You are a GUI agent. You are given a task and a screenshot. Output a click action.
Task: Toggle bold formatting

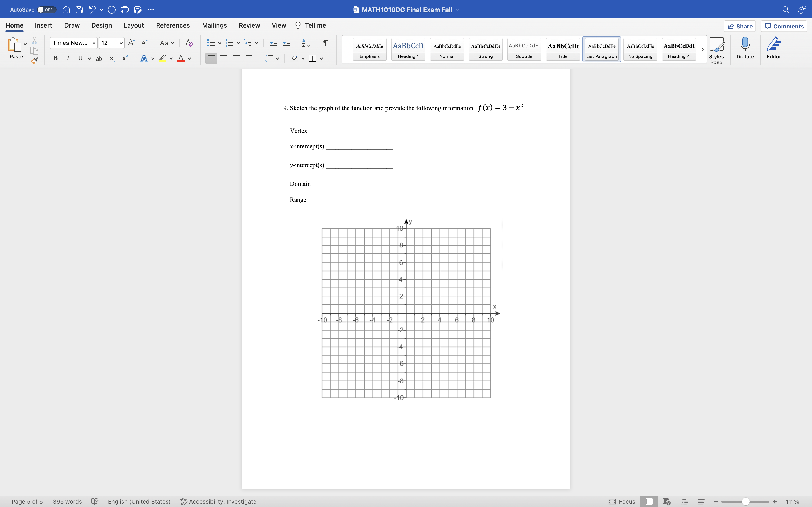(x=55, y=58)
